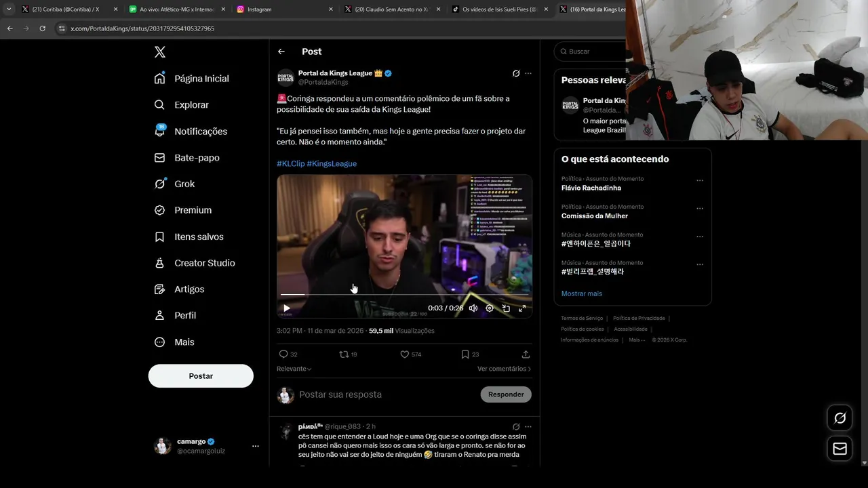Mute the video volume
This screenshot has height=488, width=868.
coord(473,308)
